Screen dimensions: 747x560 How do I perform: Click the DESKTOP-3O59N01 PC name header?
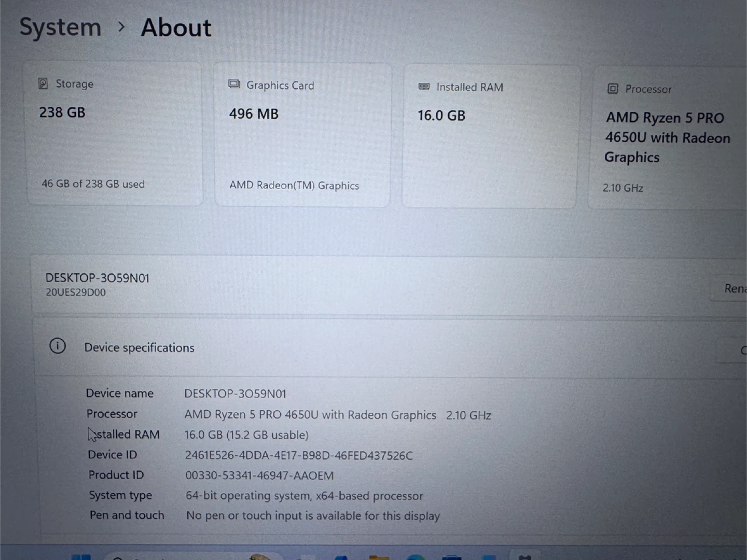coord(98,278)
